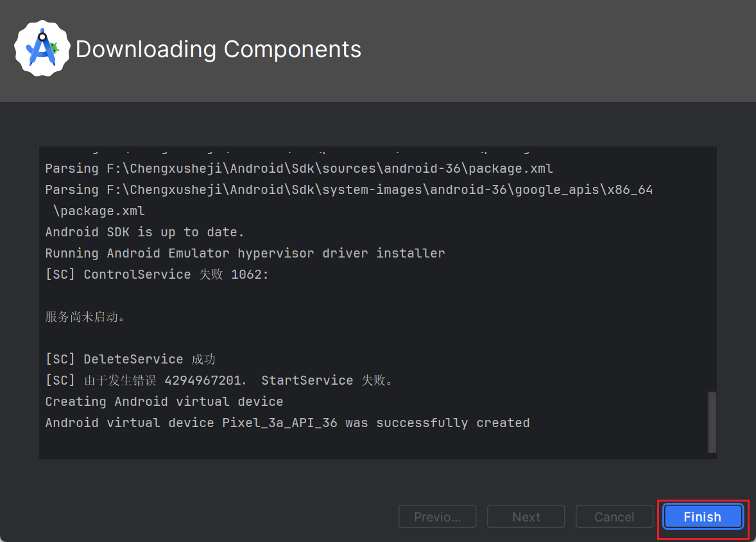Click the '服务尚未启动。' line

point(85,317)
